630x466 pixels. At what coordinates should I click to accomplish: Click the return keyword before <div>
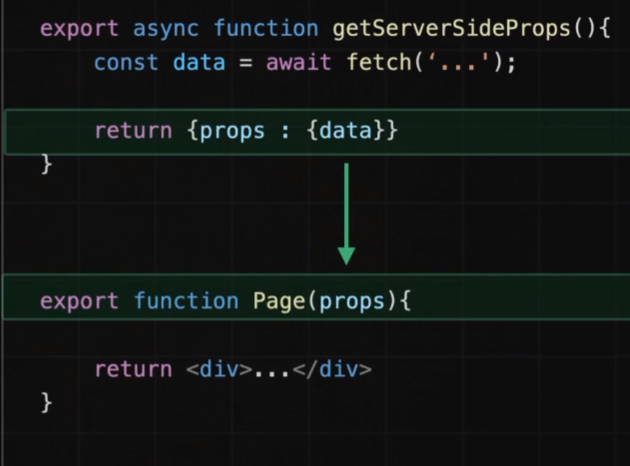pyautogui.click(x=133, y=370)
